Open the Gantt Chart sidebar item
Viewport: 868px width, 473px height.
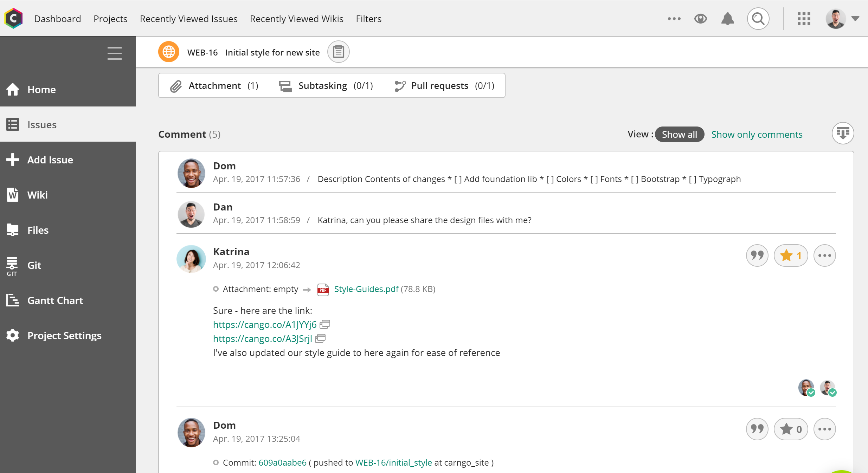point(55,300)
